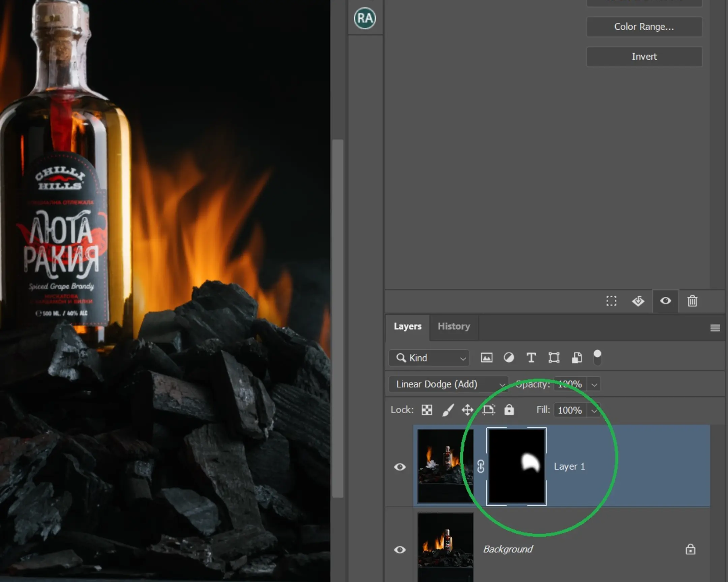Open the Kind filter dropdown

429,358
